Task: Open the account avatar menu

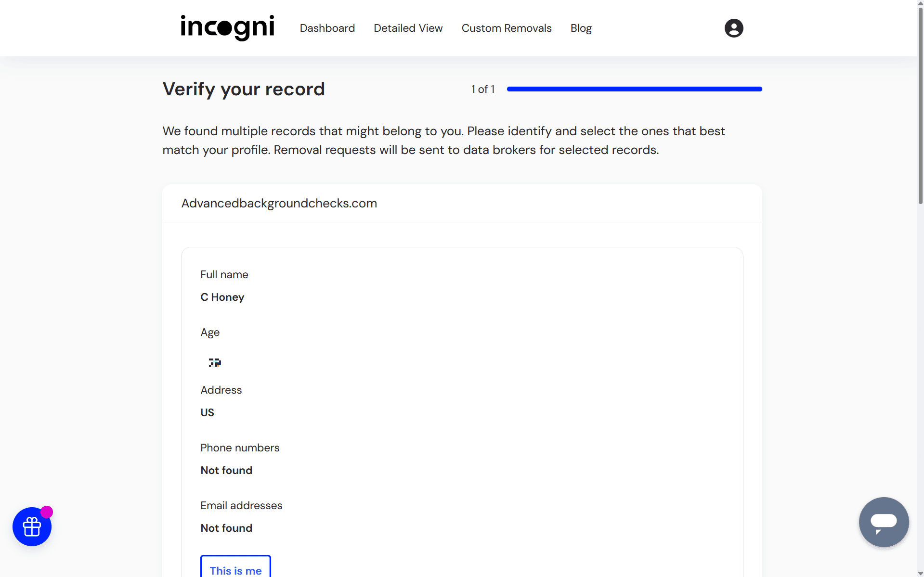Action: (x=733, y=28)
